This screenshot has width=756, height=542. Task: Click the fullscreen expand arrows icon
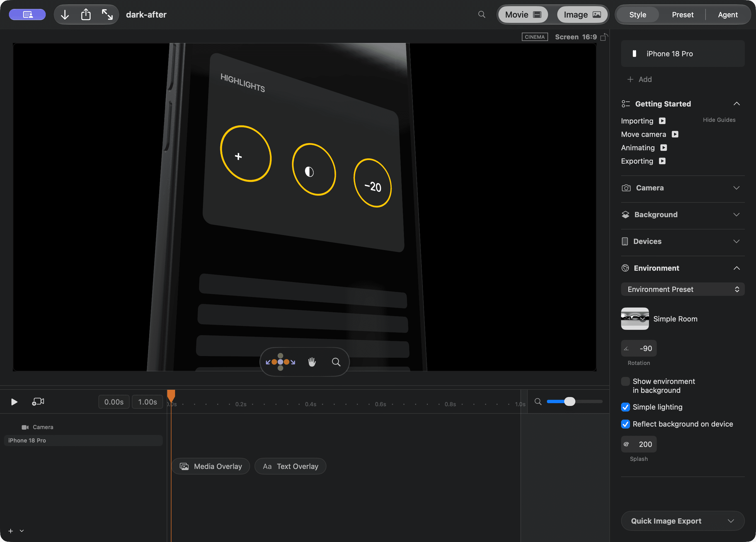tap(107, 15)
